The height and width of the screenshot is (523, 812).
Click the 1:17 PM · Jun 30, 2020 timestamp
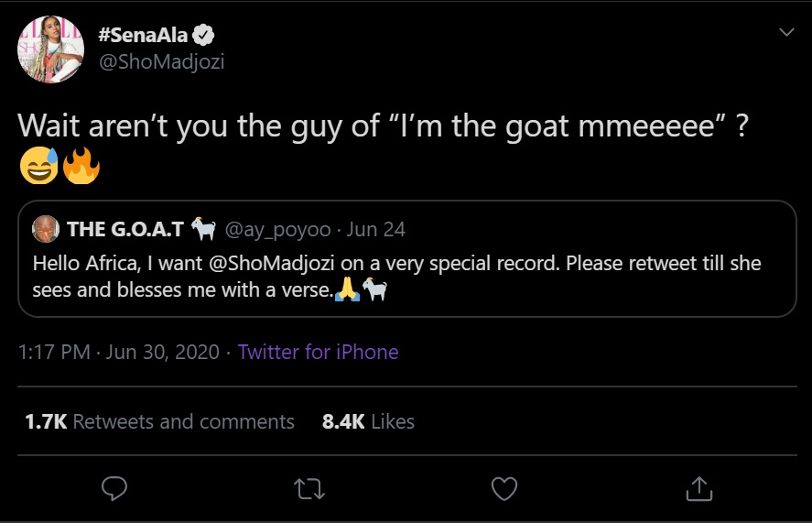pyautogui.click(x=119, y=352)
